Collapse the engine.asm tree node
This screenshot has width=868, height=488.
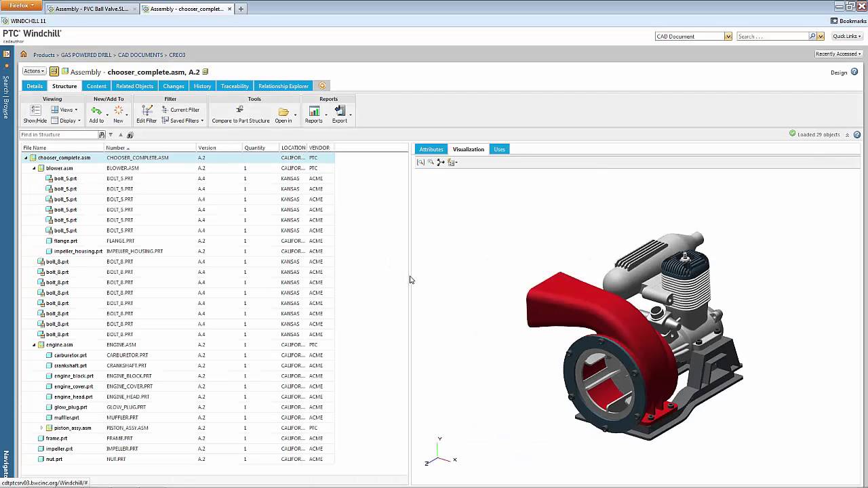(34, 345)
